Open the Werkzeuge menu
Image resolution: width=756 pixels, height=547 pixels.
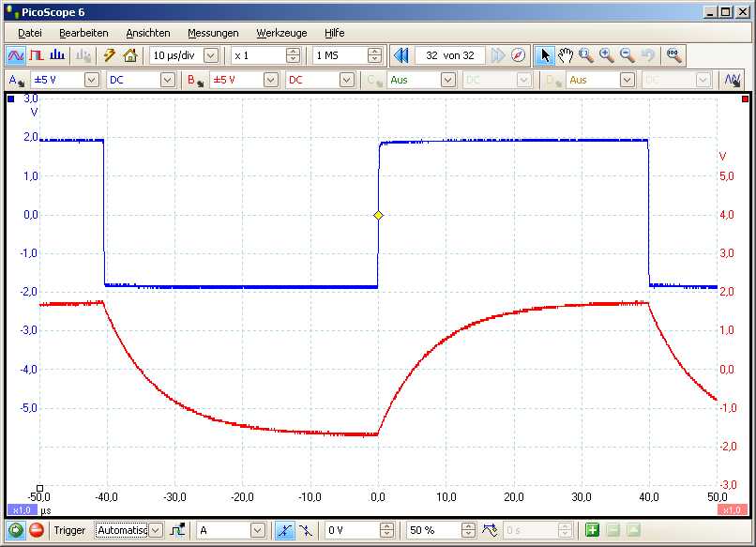coord(281,33)
